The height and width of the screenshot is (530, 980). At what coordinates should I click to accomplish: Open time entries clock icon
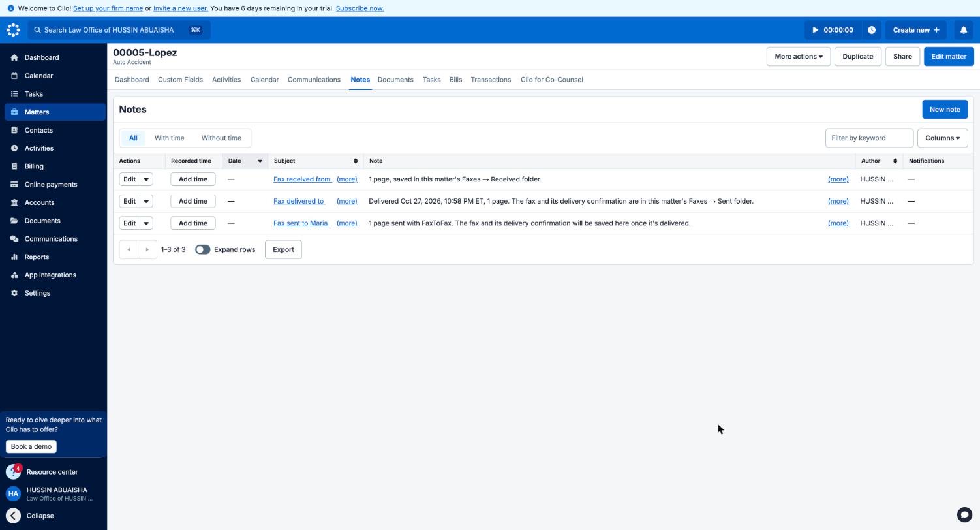click(x=872, y=30)
